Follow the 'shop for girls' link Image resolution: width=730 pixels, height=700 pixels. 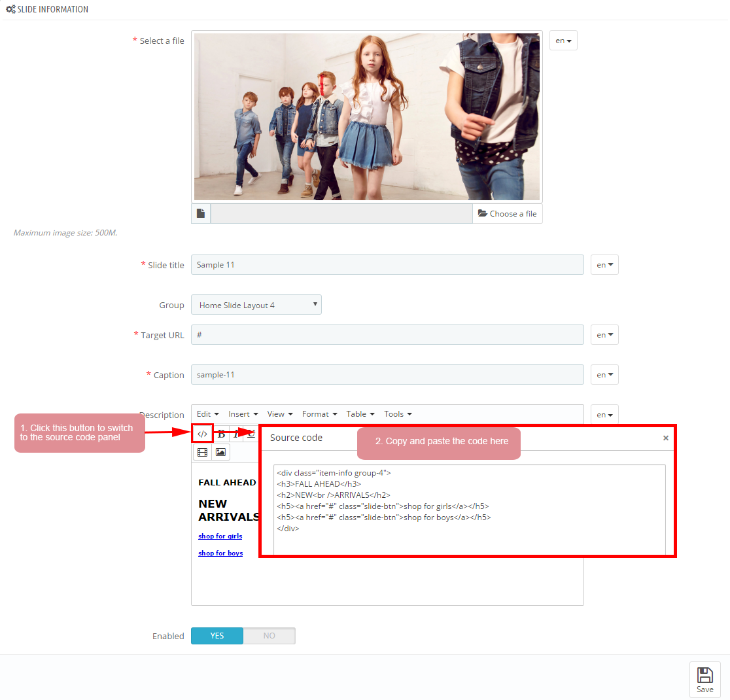coord(220,536)
